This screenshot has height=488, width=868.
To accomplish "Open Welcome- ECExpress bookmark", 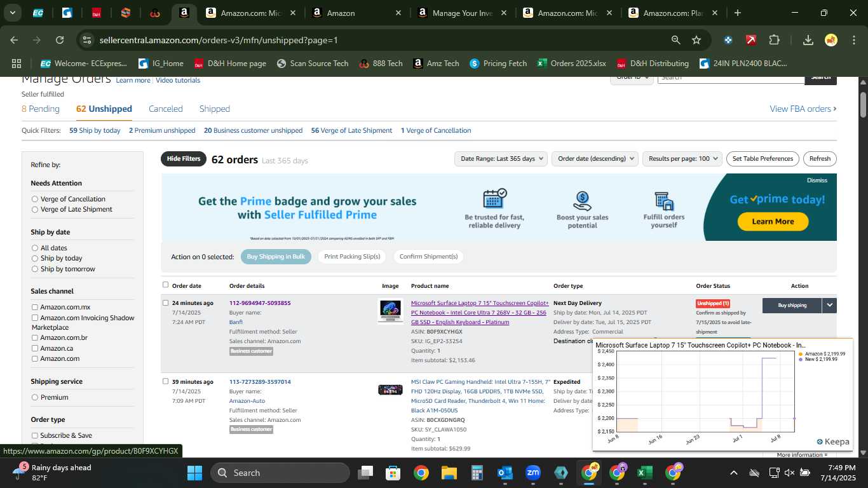I will click(84, 64).
